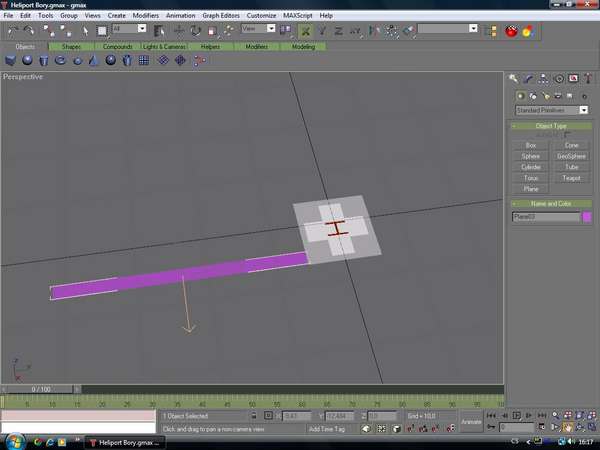Switch Create panel to Lights category
The width and height of the screenshot is (600, 450).
click(546, 96)
